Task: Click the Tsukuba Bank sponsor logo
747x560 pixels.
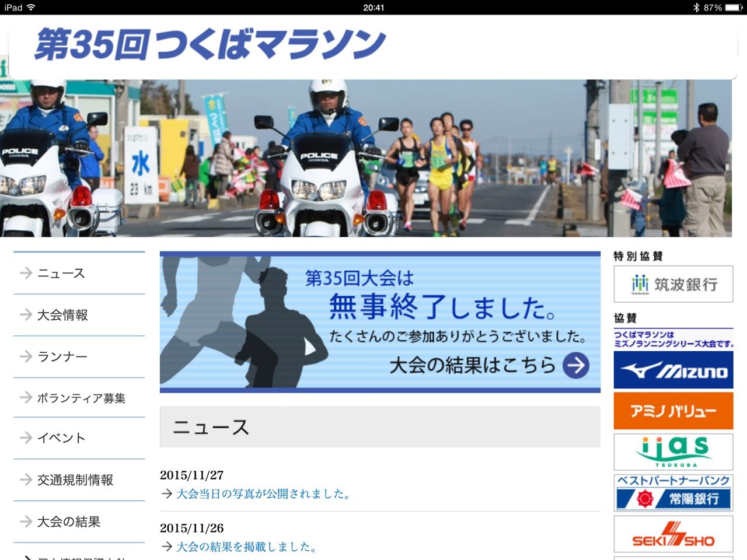Action: pyautogui.click(x=672, y=284)
